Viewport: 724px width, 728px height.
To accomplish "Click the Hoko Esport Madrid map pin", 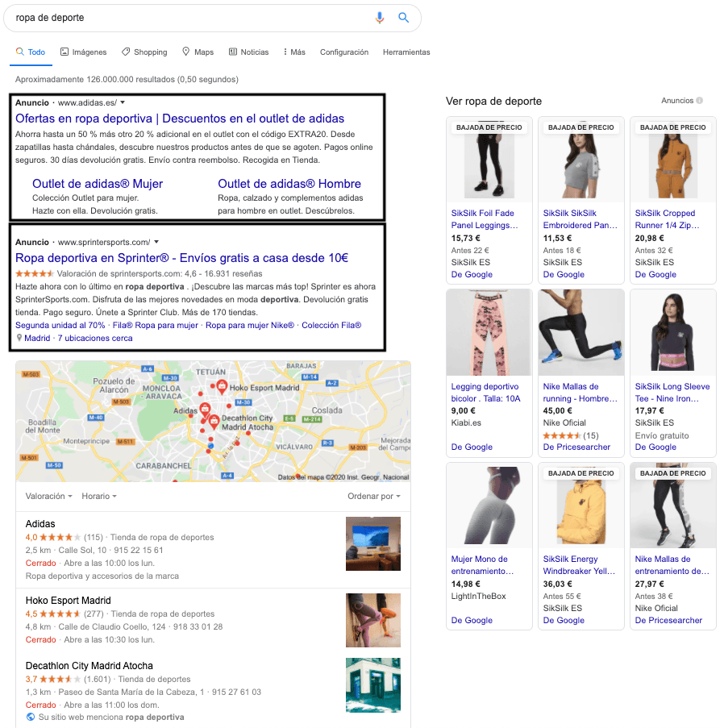I will [221, 387].
